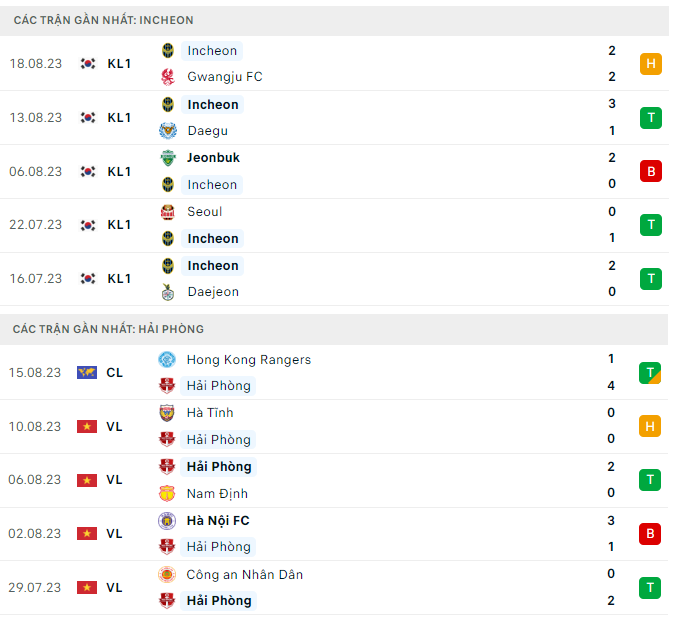Screen dimensions: 673x626
Task: Open the Gwangju FC team link
Action: tap(224, 77)
